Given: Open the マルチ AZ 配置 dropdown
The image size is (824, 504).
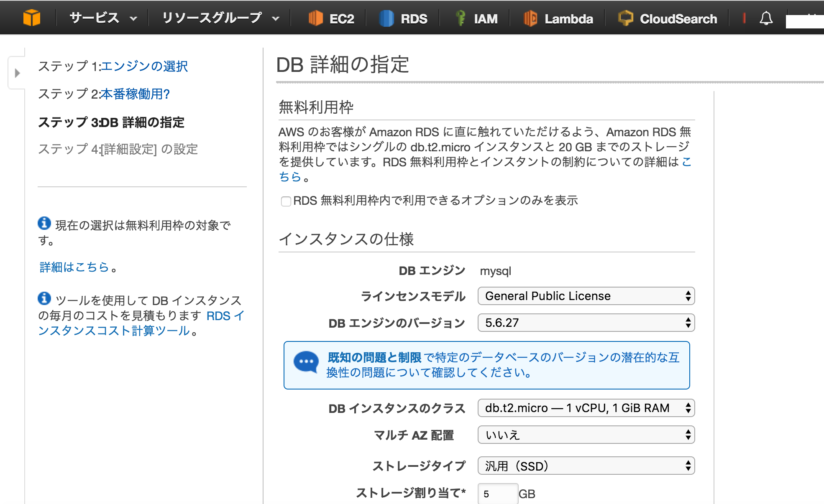Looking at the screenshot, I should tap(586, 435).
